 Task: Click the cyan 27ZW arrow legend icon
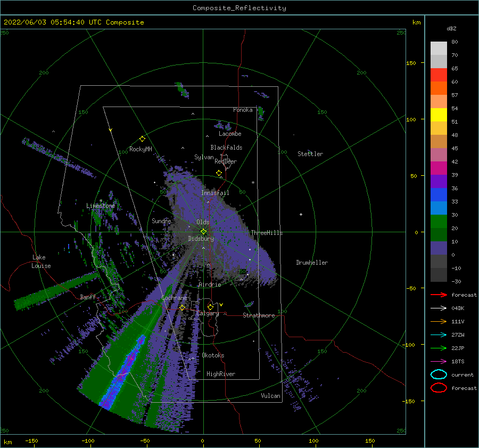439,335
